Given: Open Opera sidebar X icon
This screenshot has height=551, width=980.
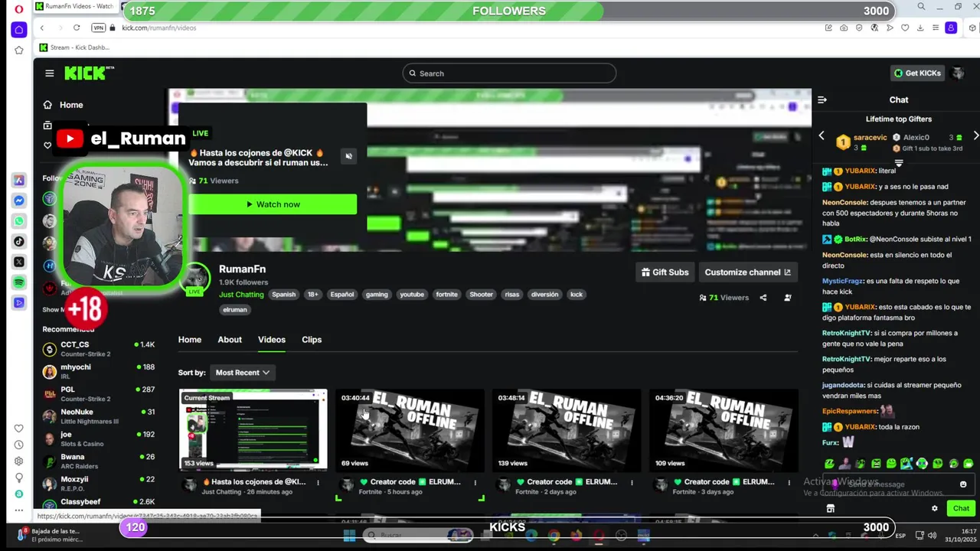Looking at the screenshot, I should 19,262.
